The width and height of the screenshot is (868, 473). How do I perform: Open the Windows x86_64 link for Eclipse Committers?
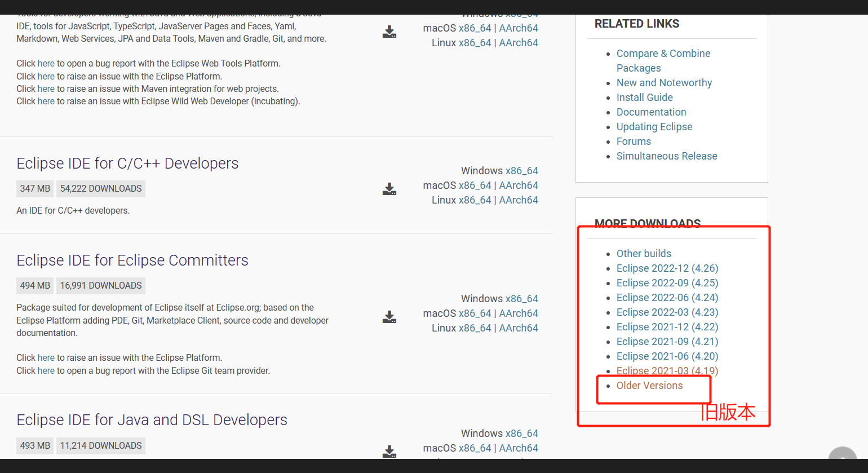coord(521,299)
